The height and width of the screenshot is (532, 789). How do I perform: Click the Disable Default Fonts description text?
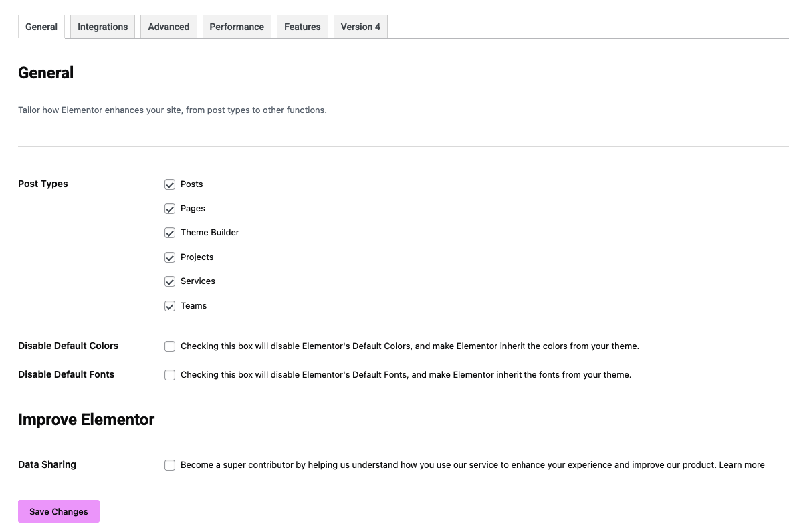(405, 375)
